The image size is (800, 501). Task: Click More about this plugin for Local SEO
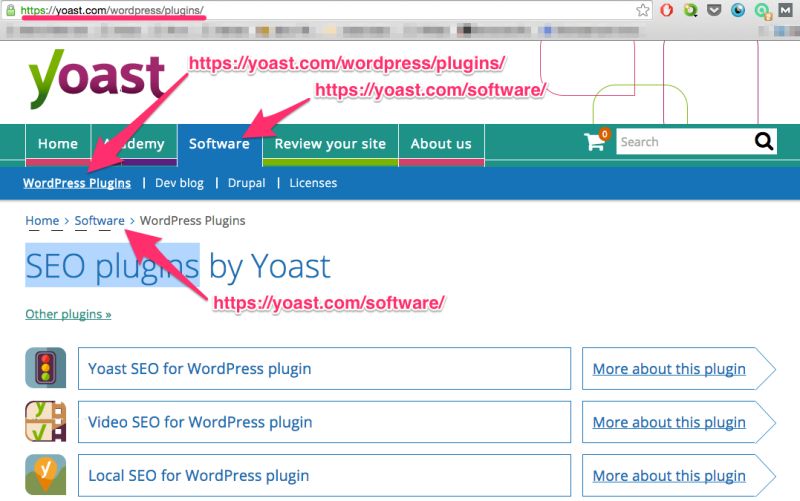(x=669, y=476)
